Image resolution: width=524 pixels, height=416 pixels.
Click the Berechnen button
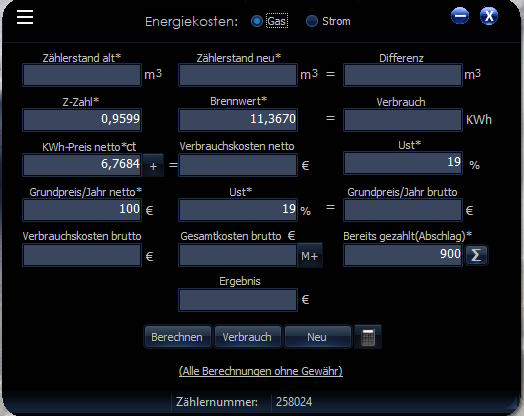click(x=177, y=337)
